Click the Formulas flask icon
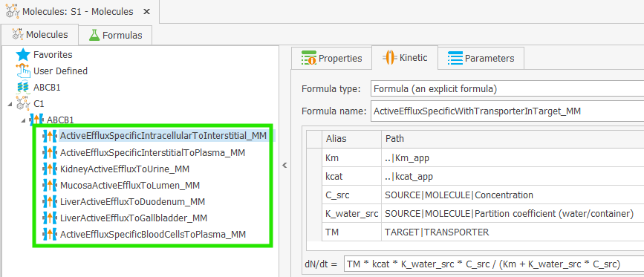Viewport: 644px width, 277px height. click(x=94, y=36)
